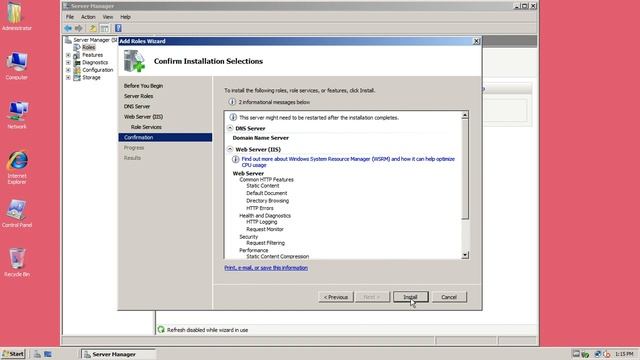The height and width of the screenshot is (360, 640).
Task: Click the Request Monitor entry
Action: click(x=264, y=229)
